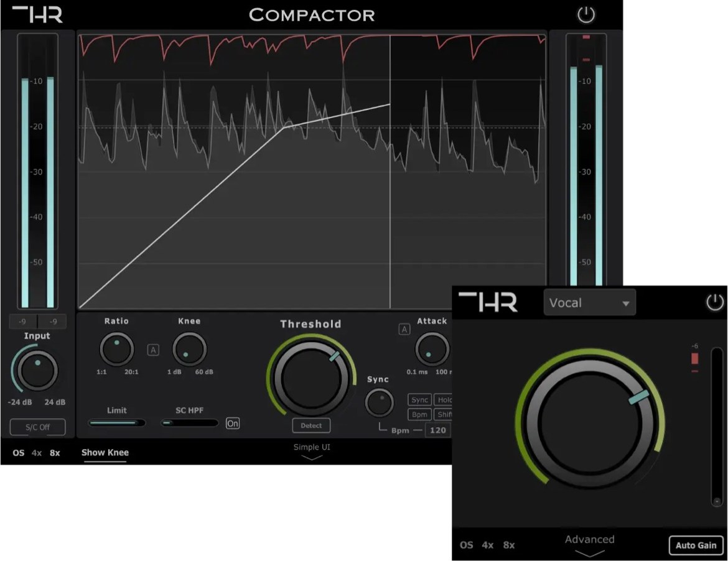The height and width of the screenshot is (561, 728).
Task: Toggle Show Knee display
Action: tap(105, 452)
